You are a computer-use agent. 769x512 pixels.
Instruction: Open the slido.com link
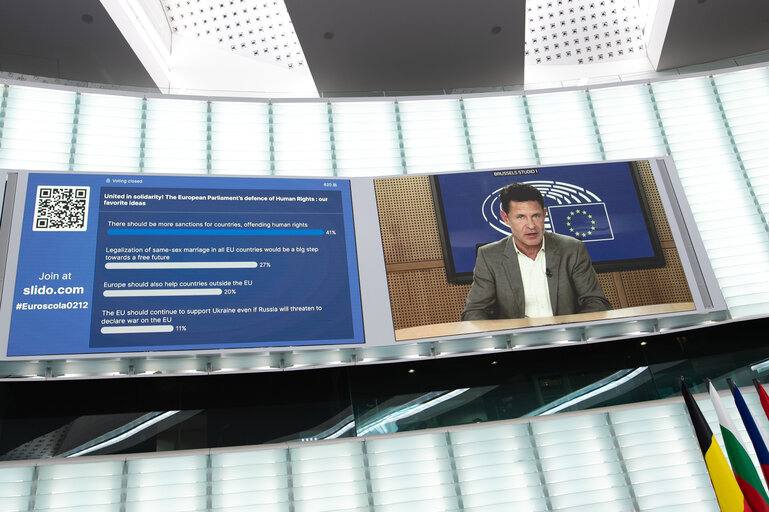tap(53, 290)
